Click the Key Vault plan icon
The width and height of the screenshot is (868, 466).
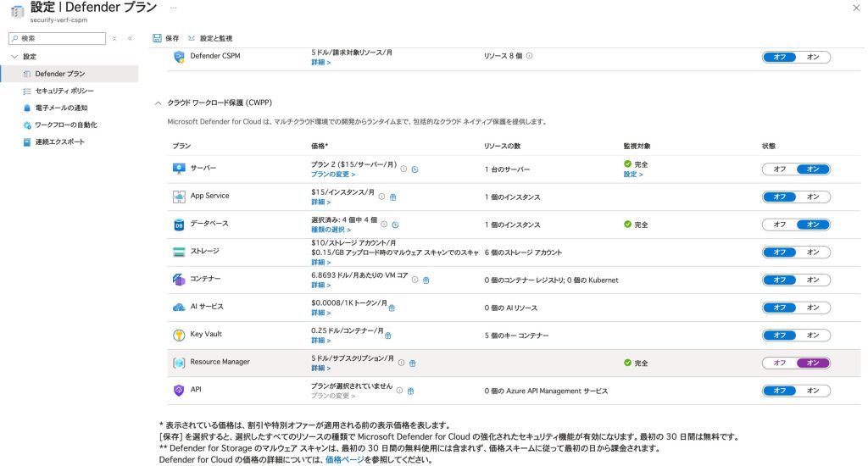tap(179, 335)
